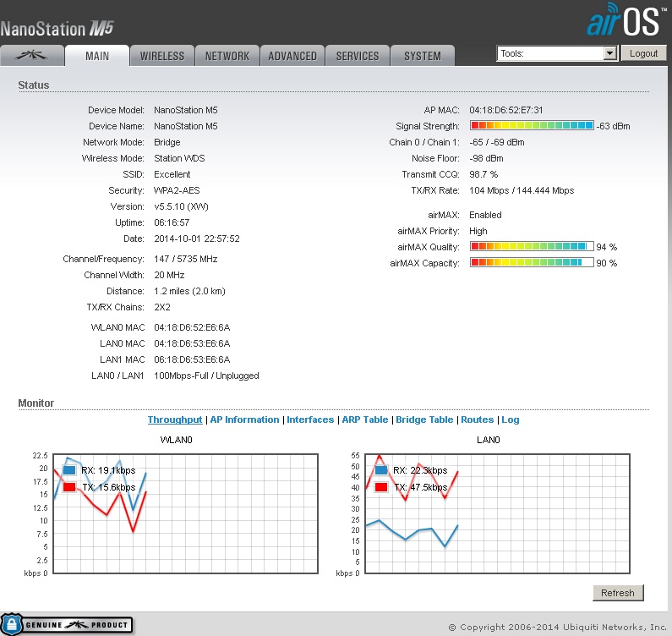The image size is (672, 636).
Task: Show the ARP Table link
Action: point(364,419)
